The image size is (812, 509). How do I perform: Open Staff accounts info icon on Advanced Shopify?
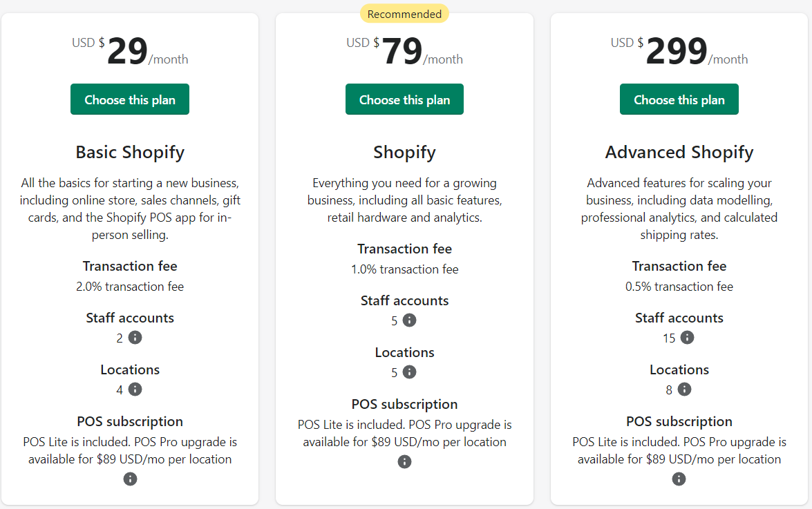tap(686, 338)
